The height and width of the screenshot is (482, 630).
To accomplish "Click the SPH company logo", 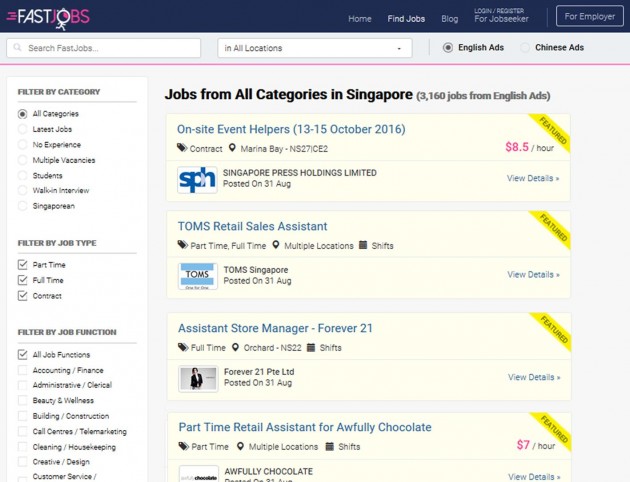I will [197, 179].
